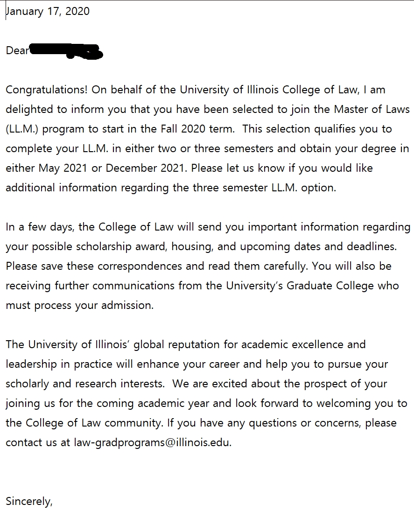
Task: Click the law-gradprograms@illinois.edu email address
Action: (152, 442)
